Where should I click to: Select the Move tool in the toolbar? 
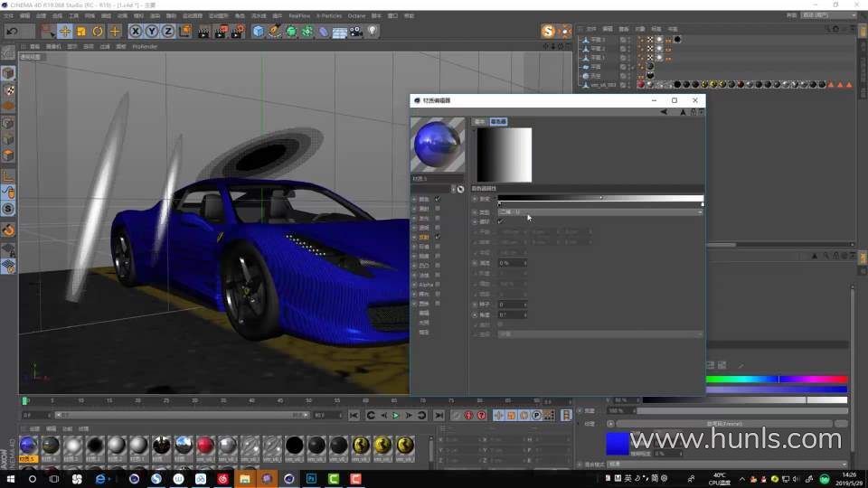(x=64, y=31)
